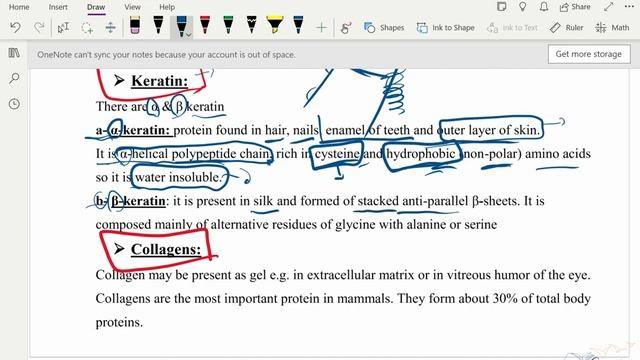Click the bold α-keratin: label
This screenshot has width=640, height=360.
point(140,130)
